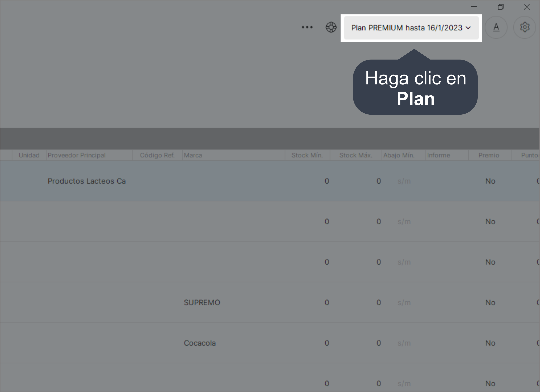
Task: Sort by Proveedor Principal column header
Action: click(x=77, y=155)
